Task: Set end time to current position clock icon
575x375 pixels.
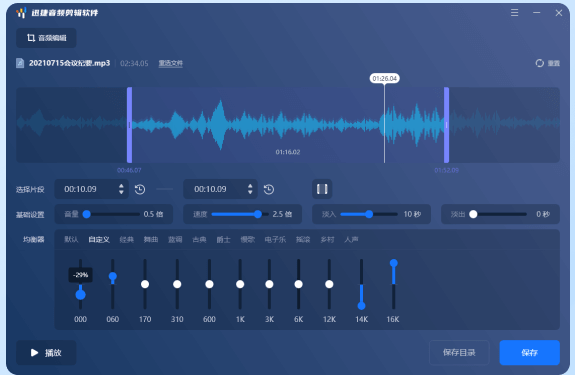Action: [x=269, y=189]
